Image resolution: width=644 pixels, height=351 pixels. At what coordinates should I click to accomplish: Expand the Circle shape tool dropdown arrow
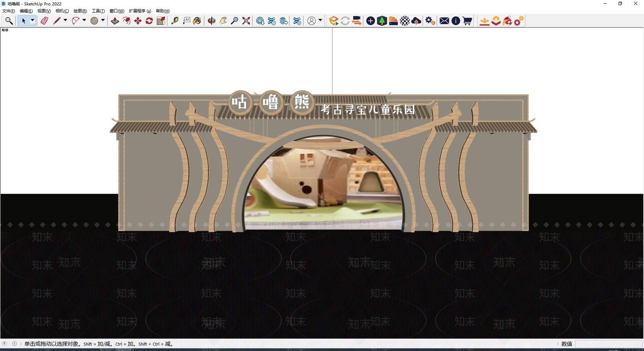103,21
